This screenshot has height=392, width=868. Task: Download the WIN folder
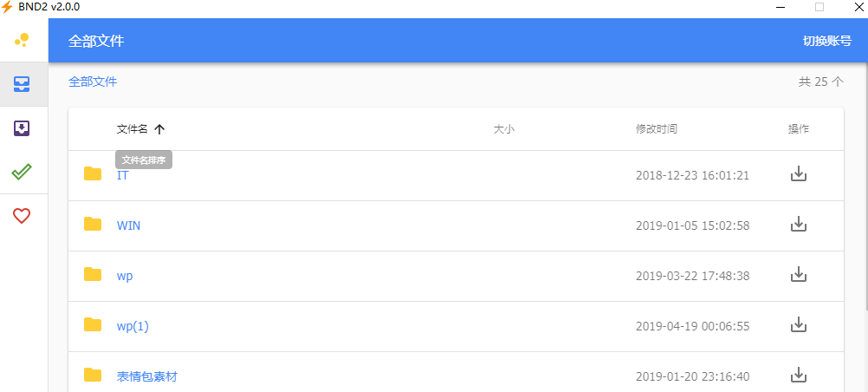798,224
